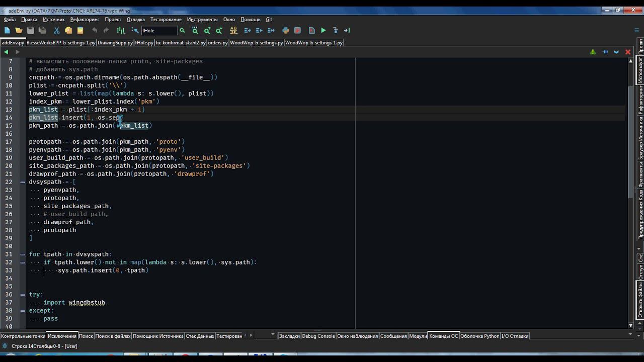The image size is (644, 362).
Task: Collapse the for loop fold on line 31
Action: click(x=23, y=254)
